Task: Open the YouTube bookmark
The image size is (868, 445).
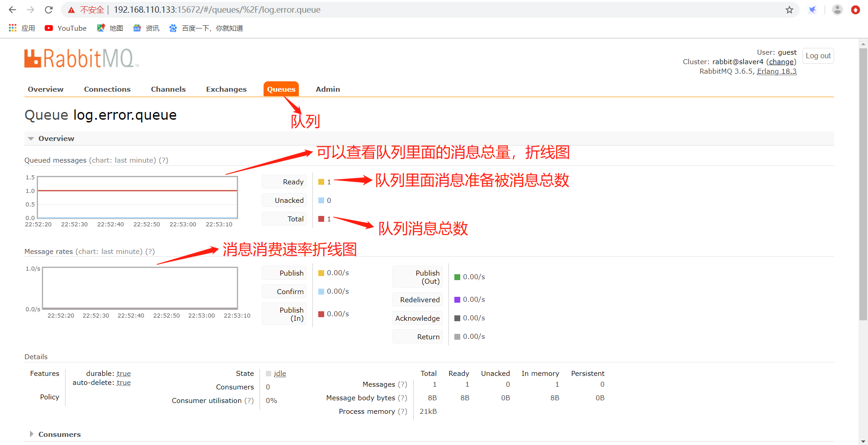Action: (x=65, y=28)
